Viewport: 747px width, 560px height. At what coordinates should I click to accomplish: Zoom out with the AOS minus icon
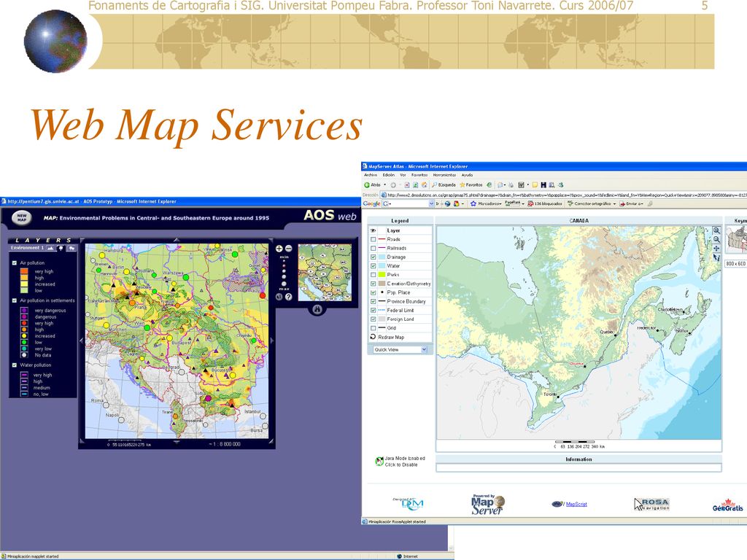288,249
